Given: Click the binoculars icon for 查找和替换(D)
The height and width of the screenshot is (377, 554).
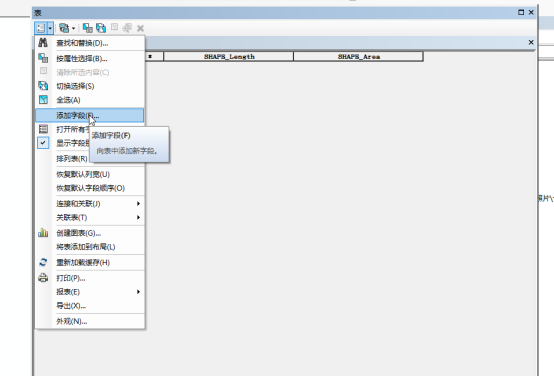Looking at the screenshot, I should 43,43.
